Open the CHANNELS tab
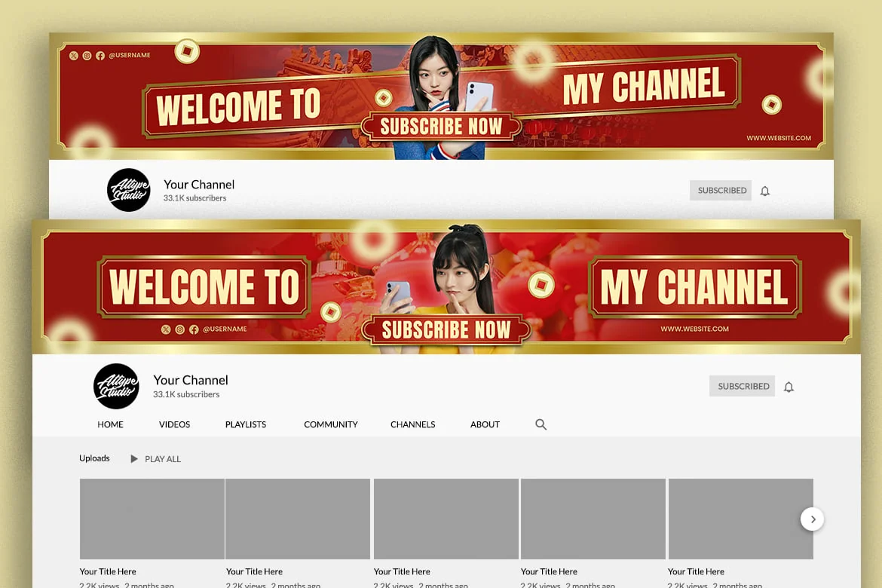The height and width of the screenshot is (588, 882). coord(413,424)
